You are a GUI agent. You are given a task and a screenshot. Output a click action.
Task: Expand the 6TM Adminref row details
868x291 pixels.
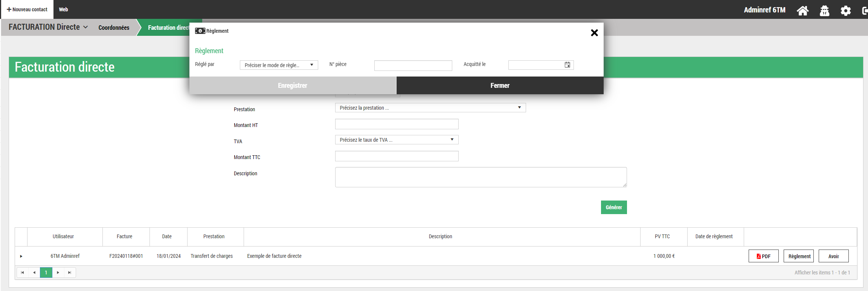point(21,256)
